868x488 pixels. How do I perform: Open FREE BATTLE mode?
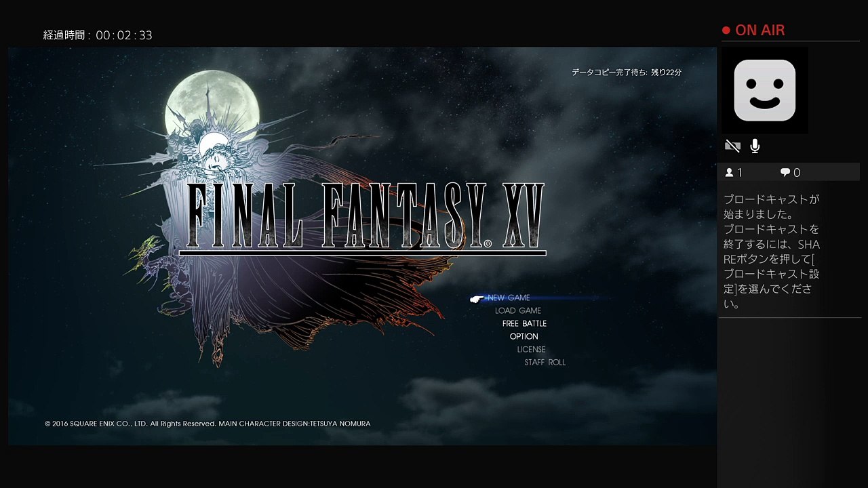coord(524,323)
